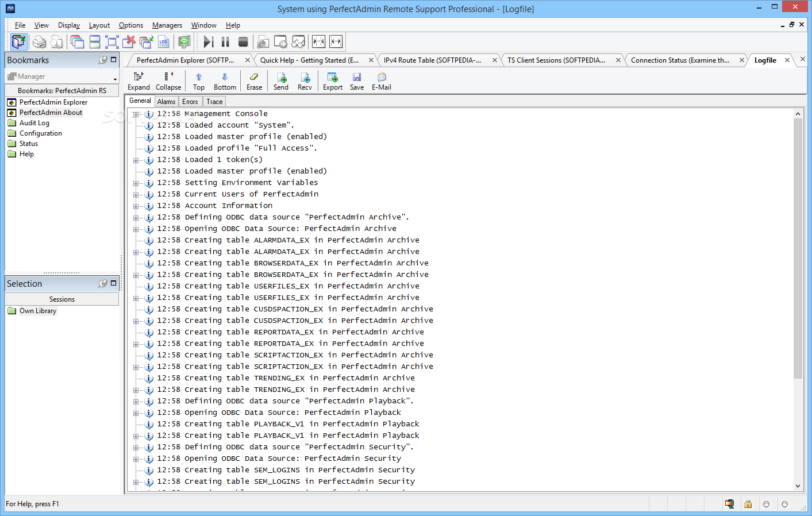
Task: Expand the Management Console log entry
Action: [136, 114]
